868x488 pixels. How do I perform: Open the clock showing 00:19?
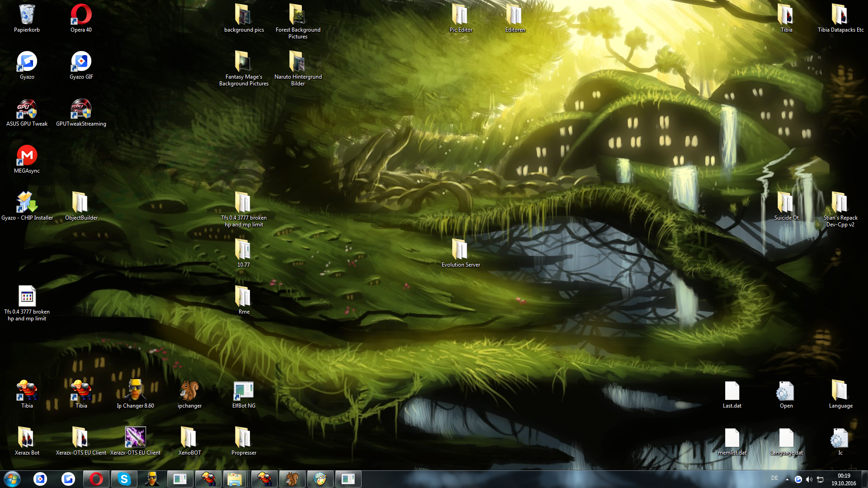coord(844,479)
